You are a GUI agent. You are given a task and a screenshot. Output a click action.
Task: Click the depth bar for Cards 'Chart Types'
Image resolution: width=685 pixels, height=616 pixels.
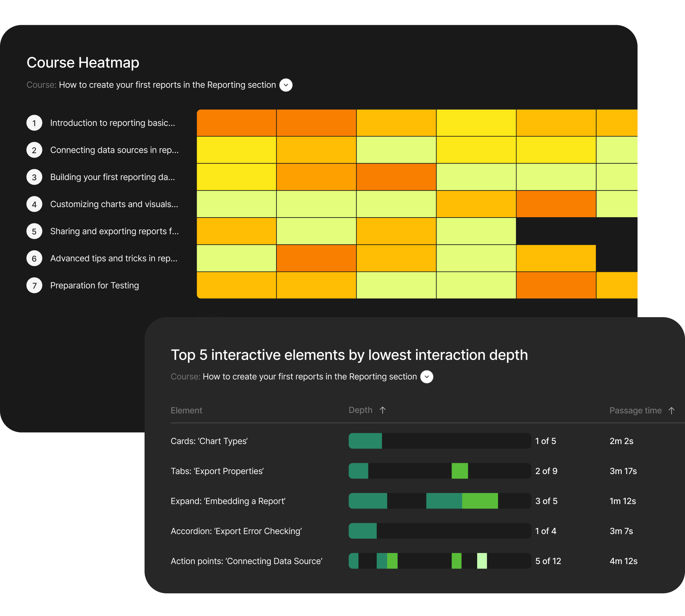tap(439, 441)
